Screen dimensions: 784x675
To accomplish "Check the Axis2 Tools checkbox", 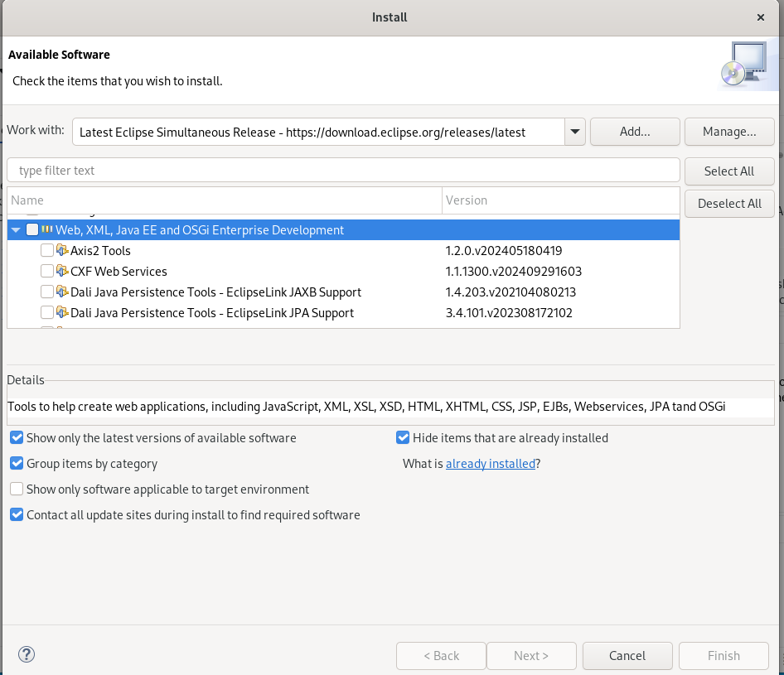I will [x=47, y=250].
